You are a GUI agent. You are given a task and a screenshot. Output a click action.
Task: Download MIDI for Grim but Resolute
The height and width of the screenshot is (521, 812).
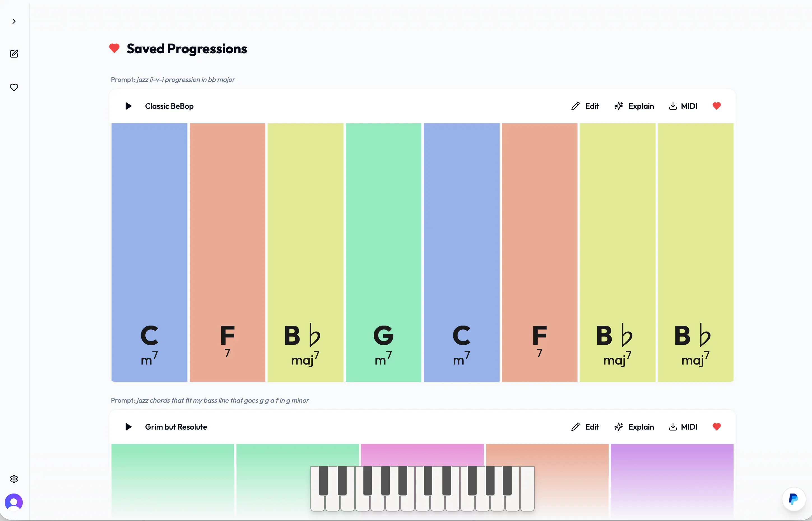click(683, 427)
